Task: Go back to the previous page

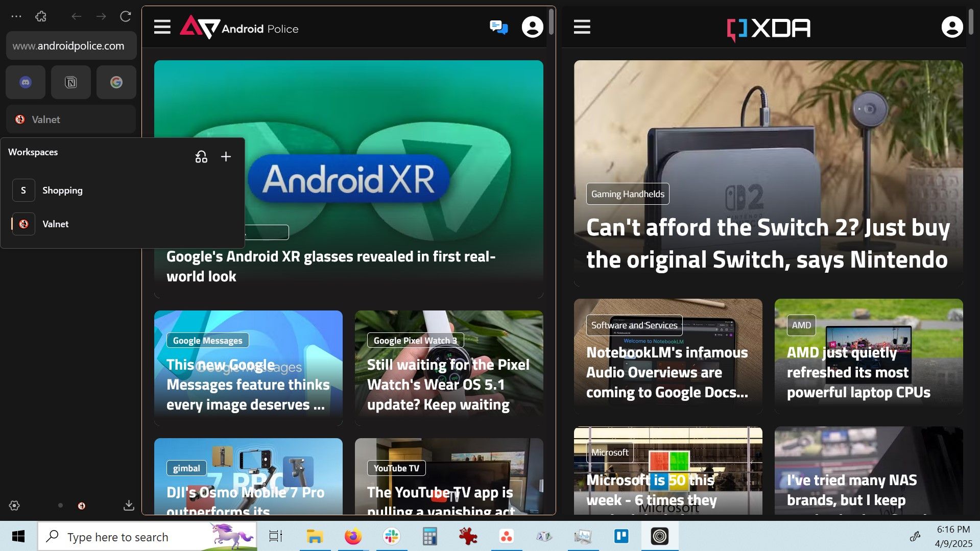Action: click(x=77, y=16)
